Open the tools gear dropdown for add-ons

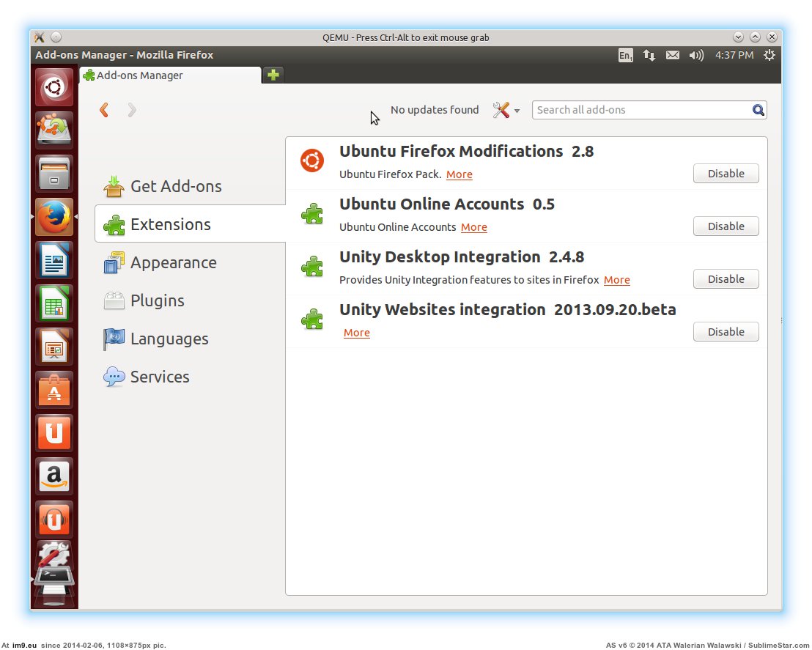pos(506,110)
